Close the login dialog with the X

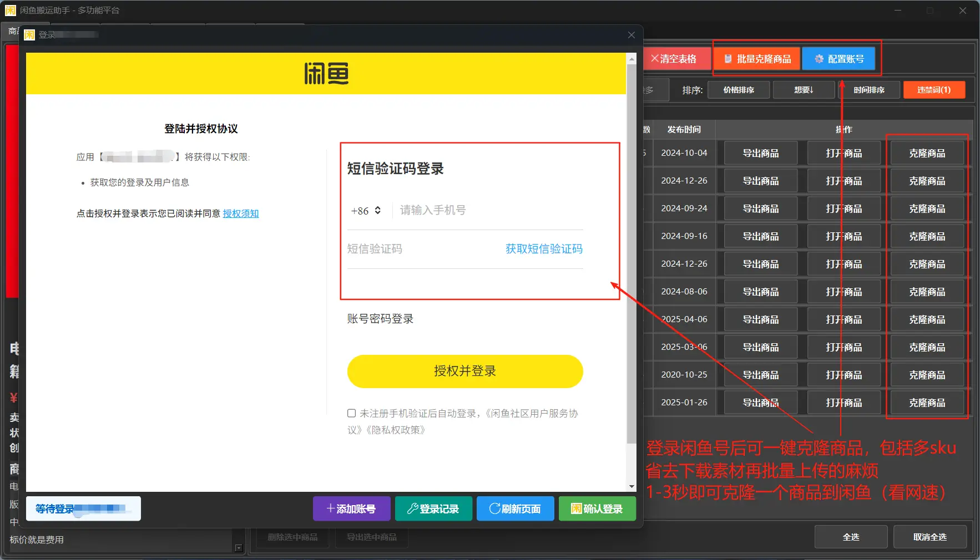coord(632,35)
